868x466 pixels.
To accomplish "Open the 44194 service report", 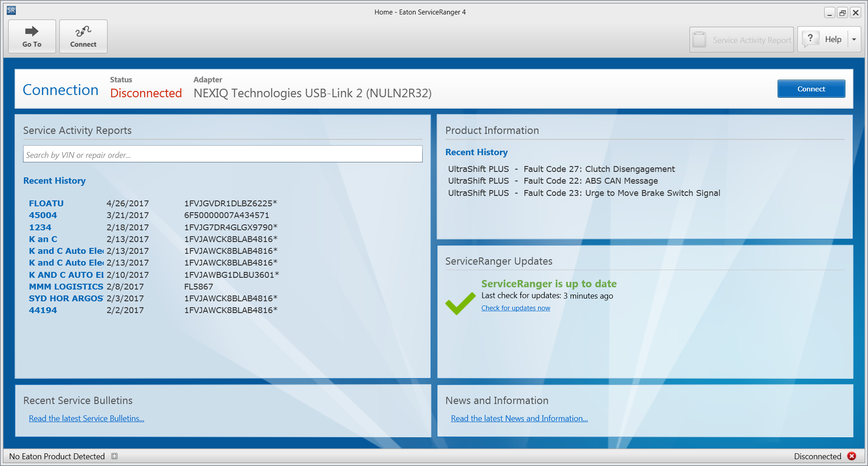I will click(43, 310).
